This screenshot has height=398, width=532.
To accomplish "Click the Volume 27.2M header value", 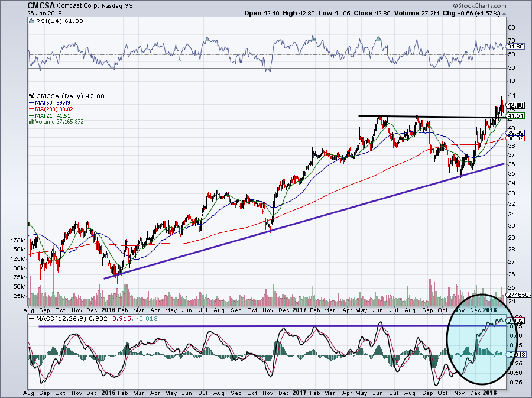I will click(x=417, y=14).
